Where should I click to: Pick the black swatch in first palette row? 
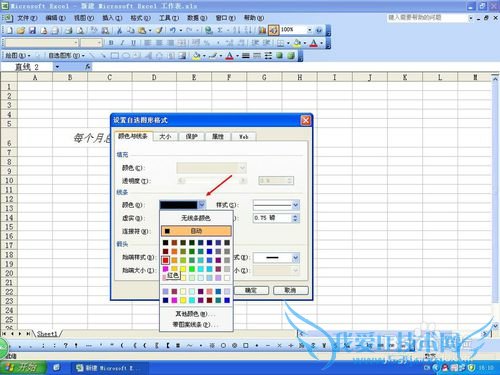(x=166, y=243)
